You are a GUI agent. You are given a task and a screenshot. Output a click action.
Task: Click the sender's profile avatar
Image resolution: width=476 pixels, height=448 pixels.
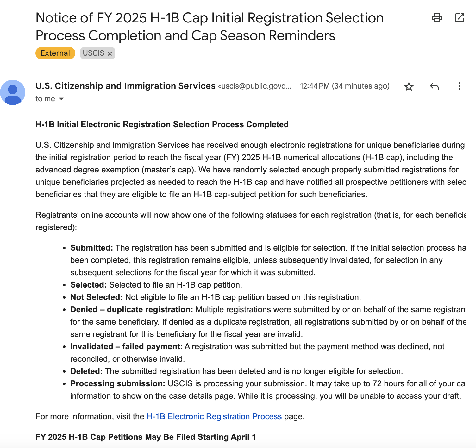click(x=13, y=92)
